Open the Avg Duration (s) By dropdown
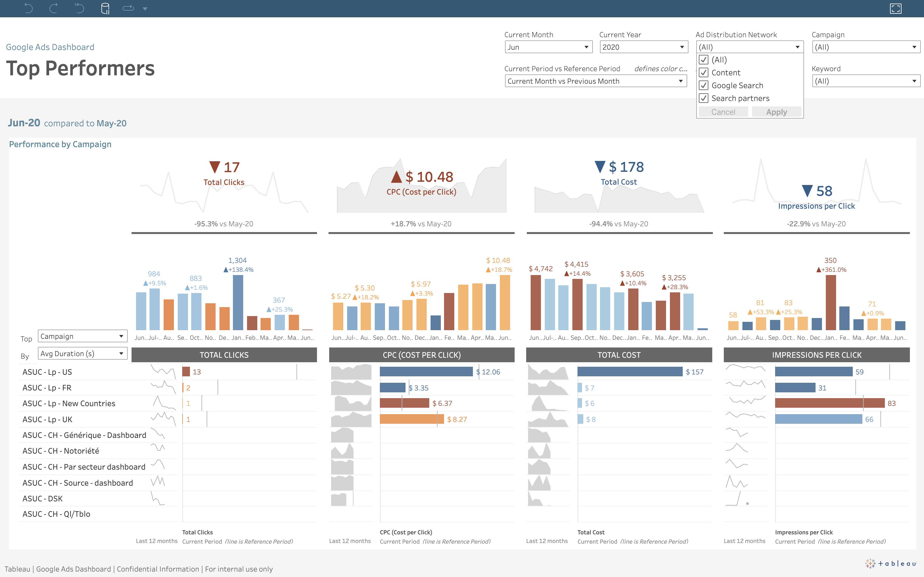Image resolution: width=924 pixels, height=577 pixels. tap(82, 354)
